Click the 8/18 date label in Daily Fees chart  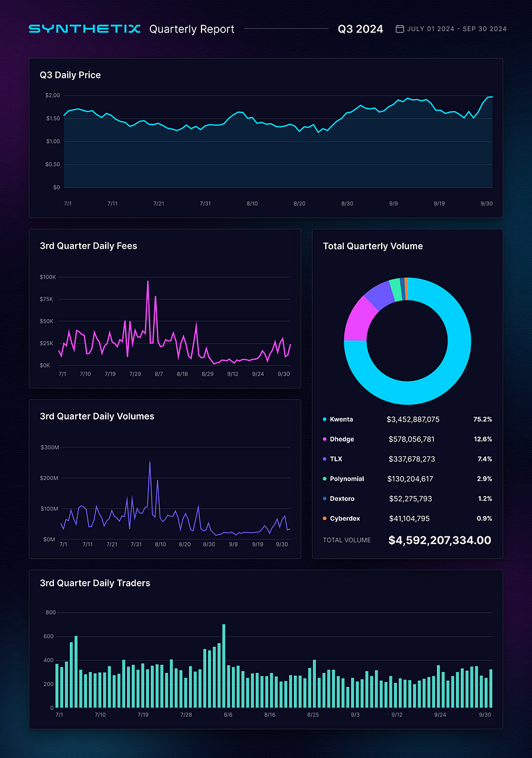[x=182, y=374]
